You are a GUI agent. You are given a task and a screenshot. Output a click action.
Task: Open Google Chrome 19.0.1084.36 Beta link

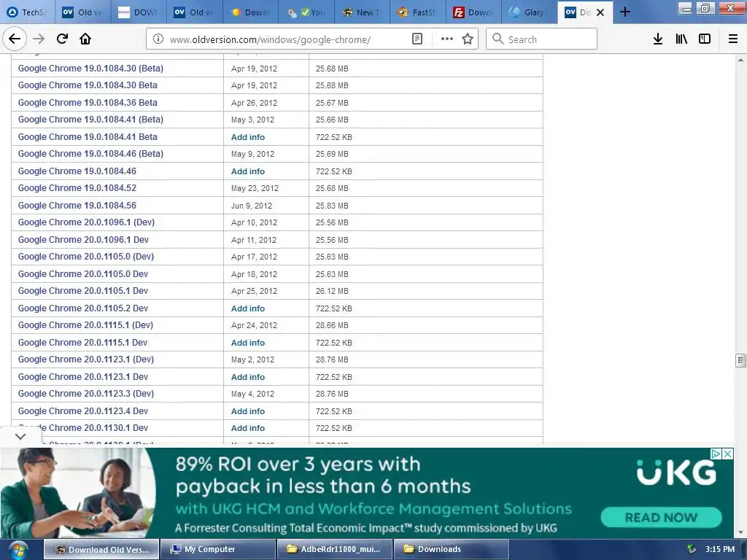[88, 102]
